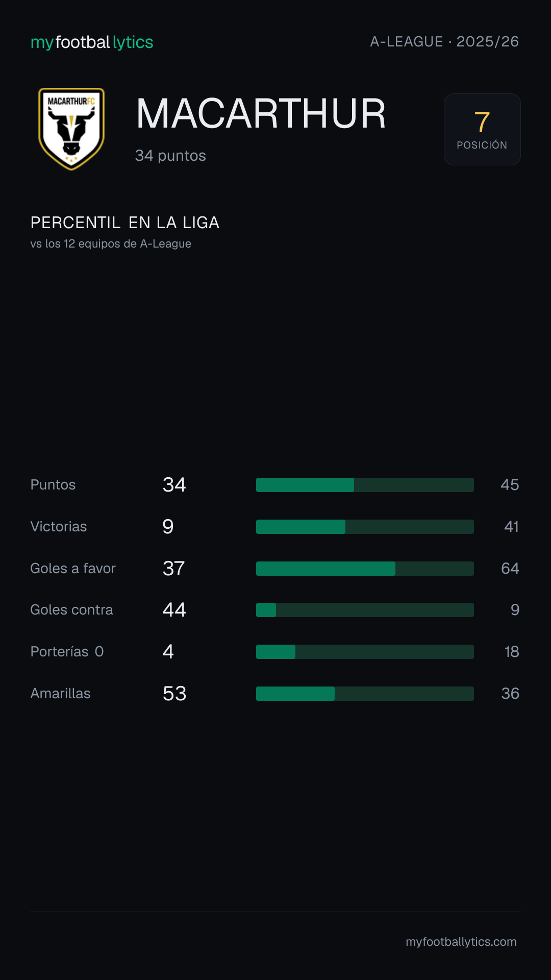Open the myfootballytics.com footer link
Image resolution: width=551 pixels, height=980 pixels.
(461, 942)
